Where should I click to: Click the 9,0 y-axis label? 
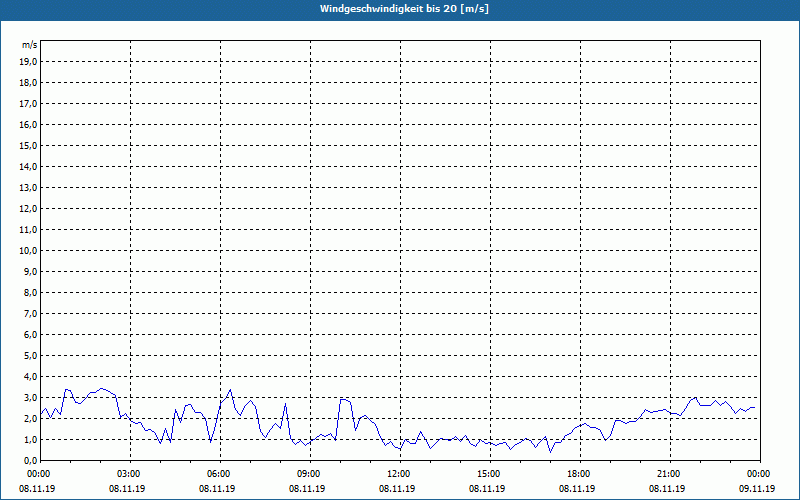(32, 271)
